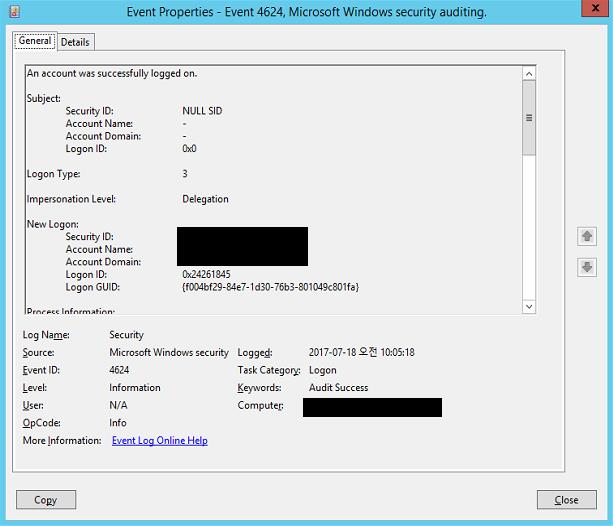The height and width of the screenshot is (526, 613).
Task: Click the Keywords: label
Action: click(259, 388)
